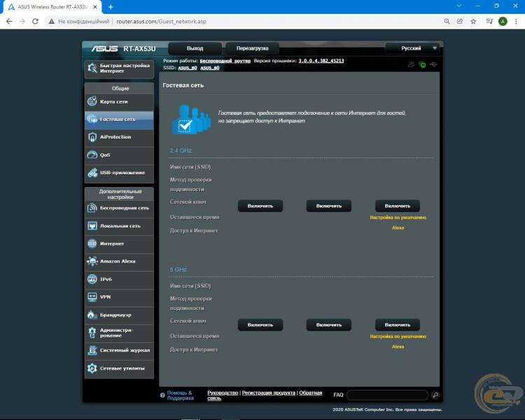Click the browser share page icon
This screenshot has width=525, height=420.
460,22
